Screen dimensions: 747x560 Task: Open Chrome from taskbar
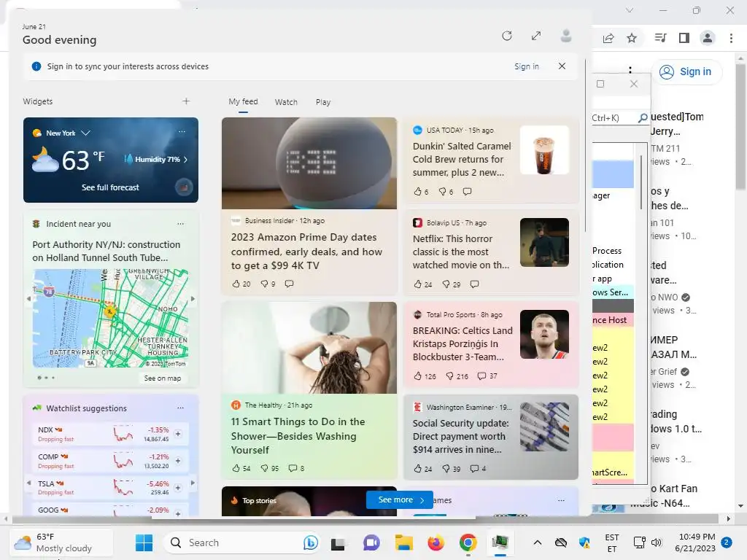(x=468, y=542)
